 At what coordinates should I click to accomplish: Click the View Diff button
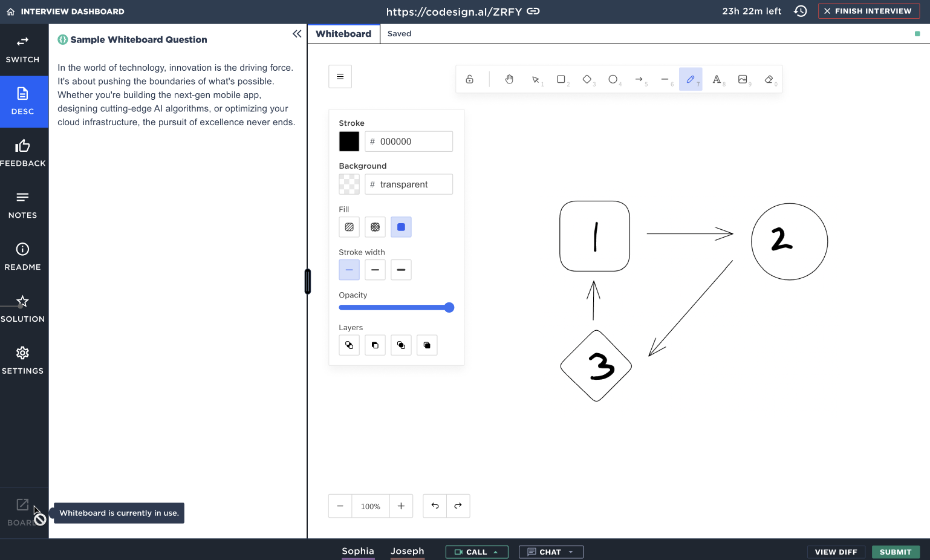pyautogui.click(x=836, y=552)
